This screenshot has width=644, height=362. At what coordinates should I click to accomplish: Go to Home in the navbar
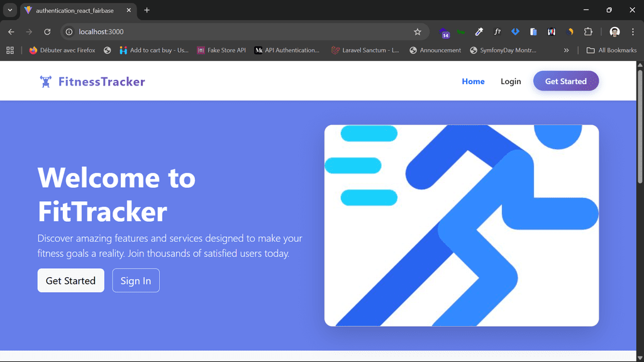pyautogui.click(x=473, y=81)
